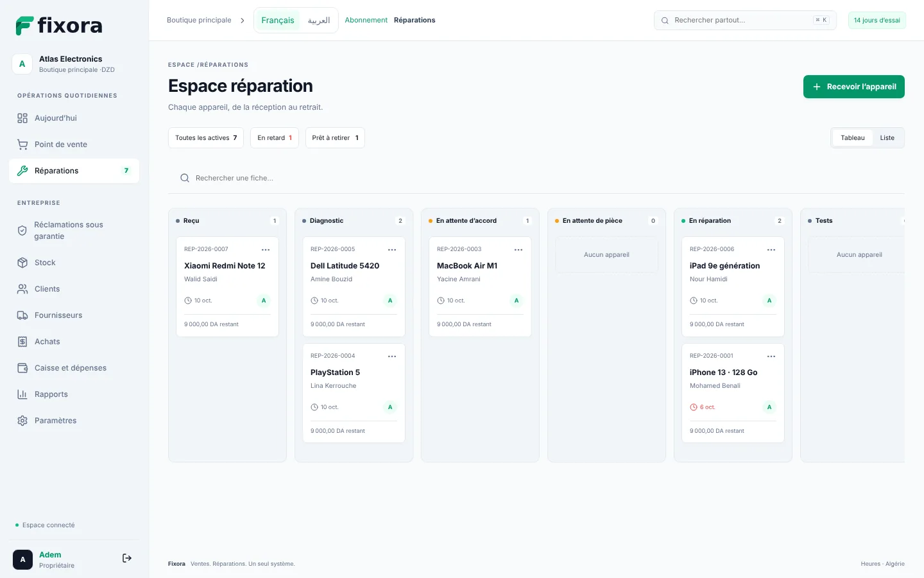924x578 pixels.
Task: Open Caisse et dépenses wallet icon
Action: click(x=22, y=368)
